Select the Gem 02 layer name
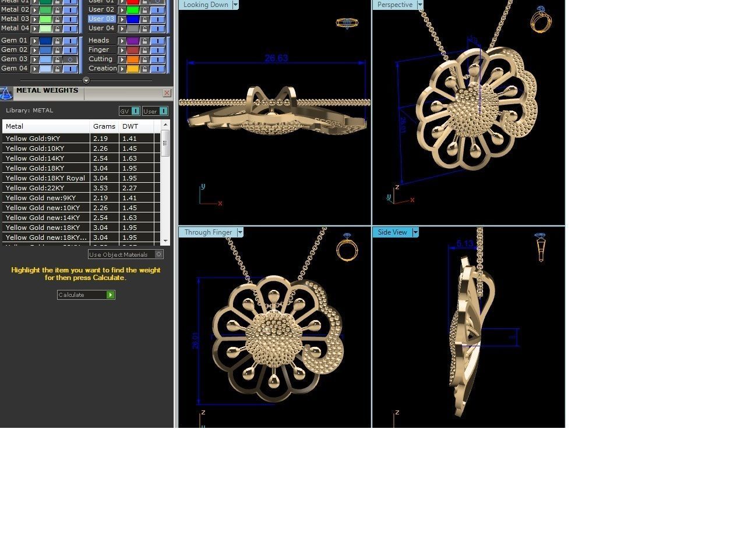This screenshot has height=560, width=748. [15, 50]
